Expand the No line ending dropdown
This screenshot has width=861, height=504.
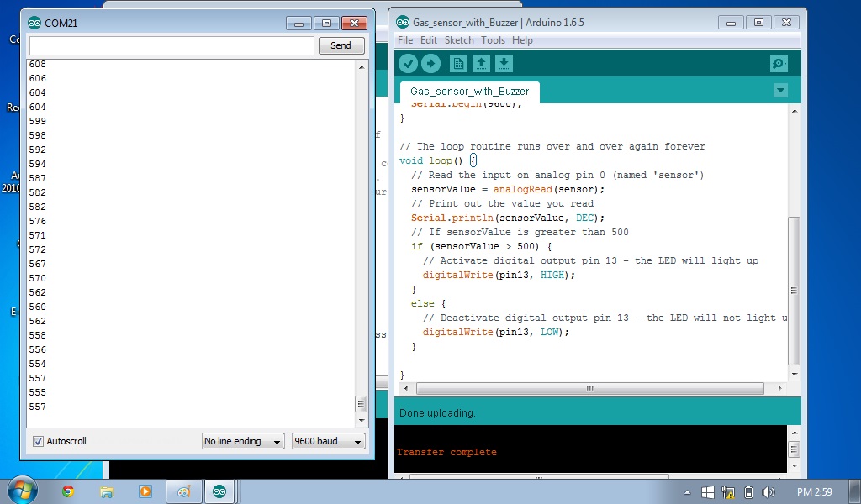(243, 441)
